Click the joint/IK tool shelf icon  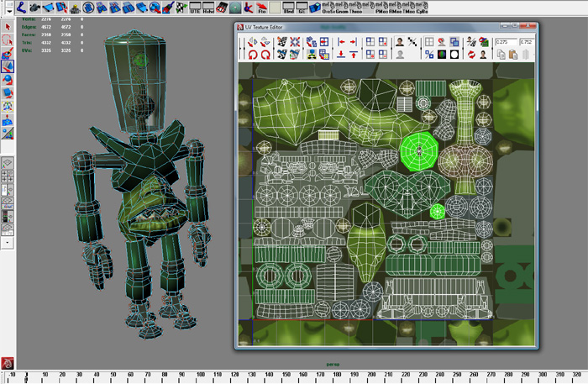coord(21,7)
